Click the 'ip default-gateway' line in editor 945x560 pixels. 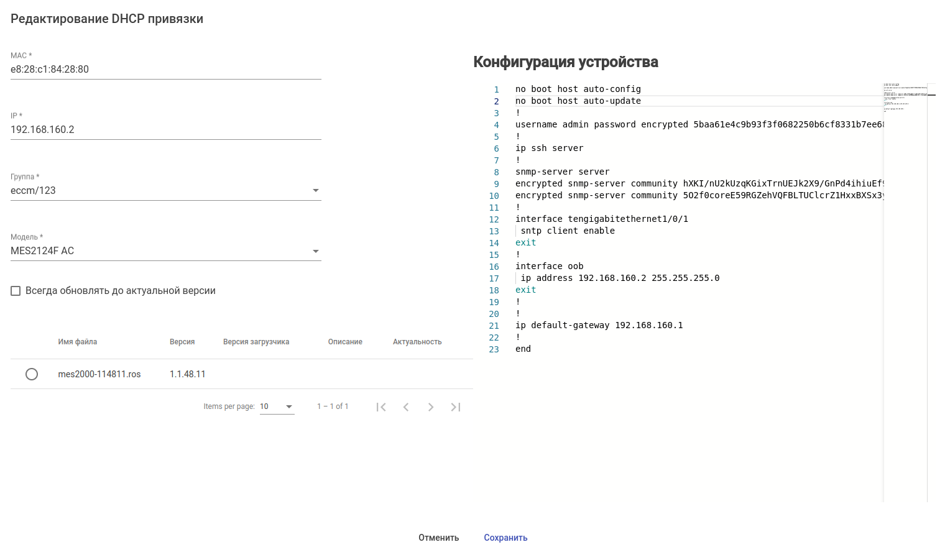tap(599, 326)
